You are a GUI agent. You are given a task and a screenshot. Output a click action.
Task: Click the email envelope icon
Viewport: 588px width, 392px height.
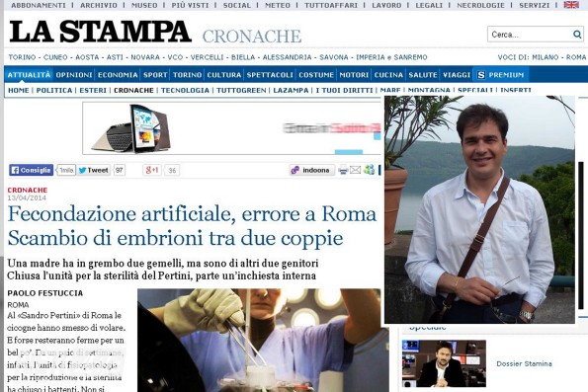tap(355, 170)
